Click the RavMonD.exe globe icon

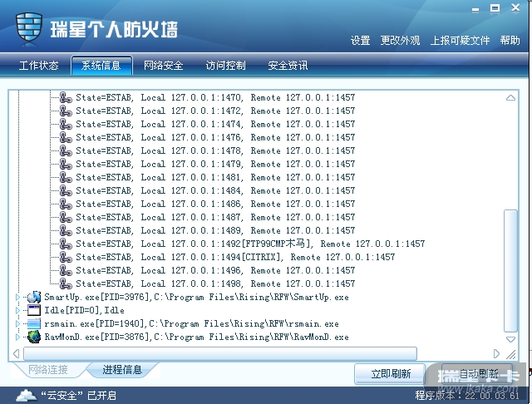pyautogui.click(x=34, y=337)
